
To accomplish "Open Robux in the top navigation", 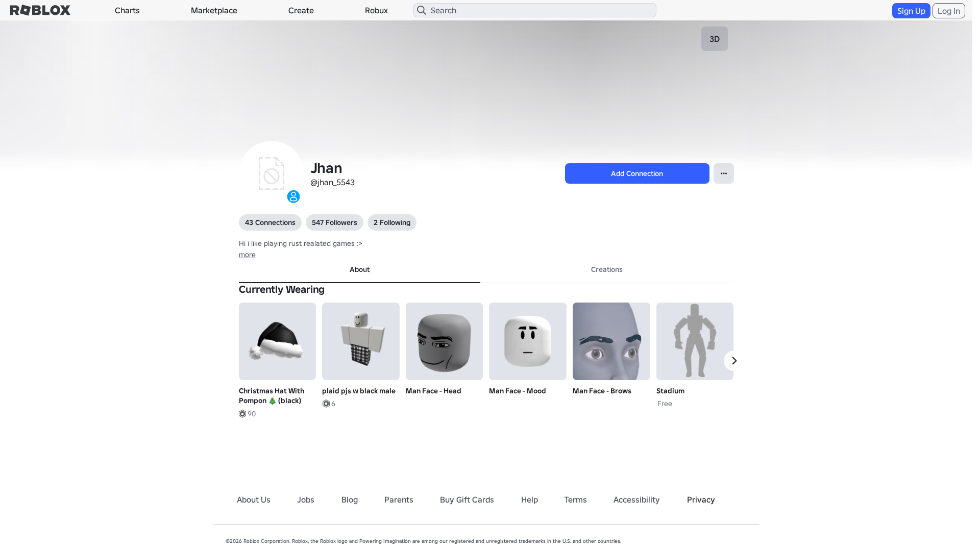I will point(376,10).
